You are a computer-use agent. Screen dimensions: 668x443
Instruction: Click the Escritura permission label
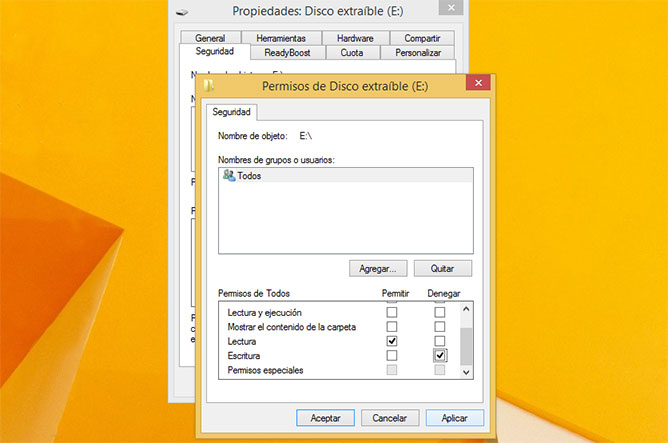(x=244, y=356)
